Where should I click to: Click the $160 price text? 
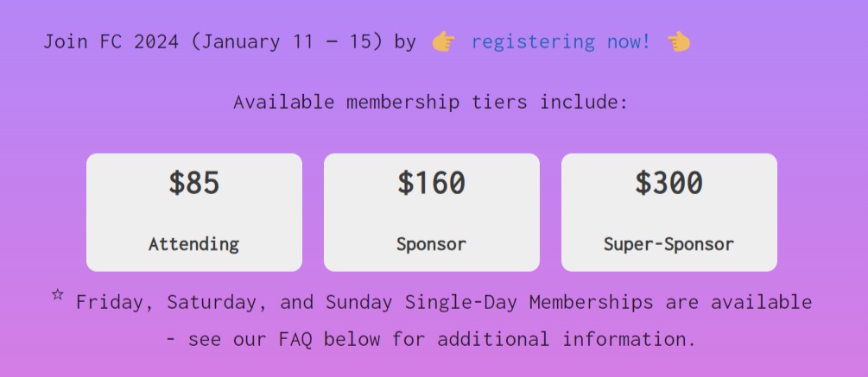pyautogui.click(x=431, y=184)
